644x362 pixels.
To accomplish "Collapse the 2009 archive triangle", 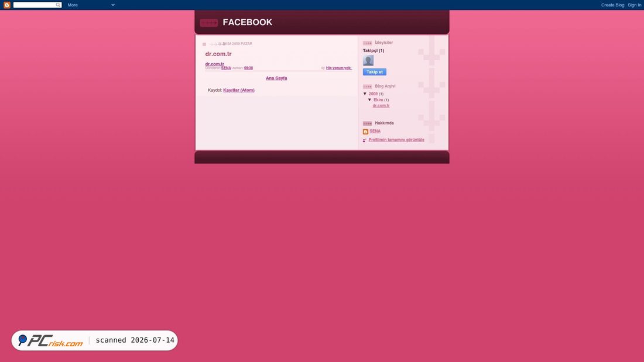I will pyautogui.click(x=365, y=94).
